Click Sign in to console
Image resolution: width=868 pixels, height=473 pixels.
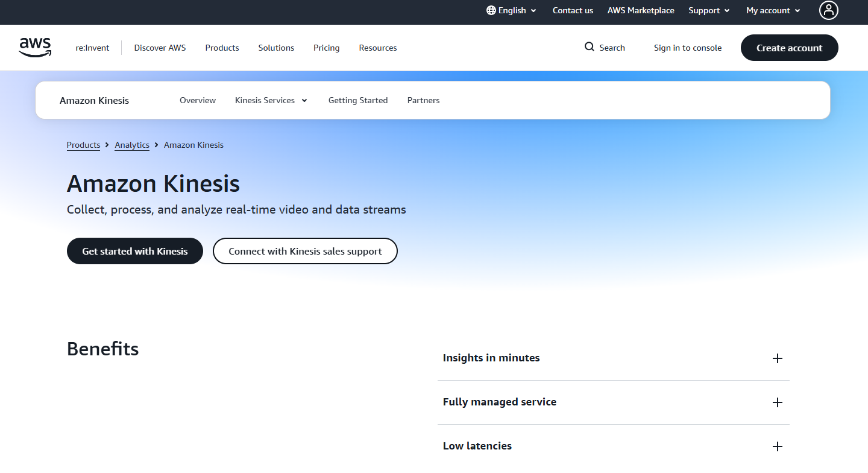pos(688,48)
